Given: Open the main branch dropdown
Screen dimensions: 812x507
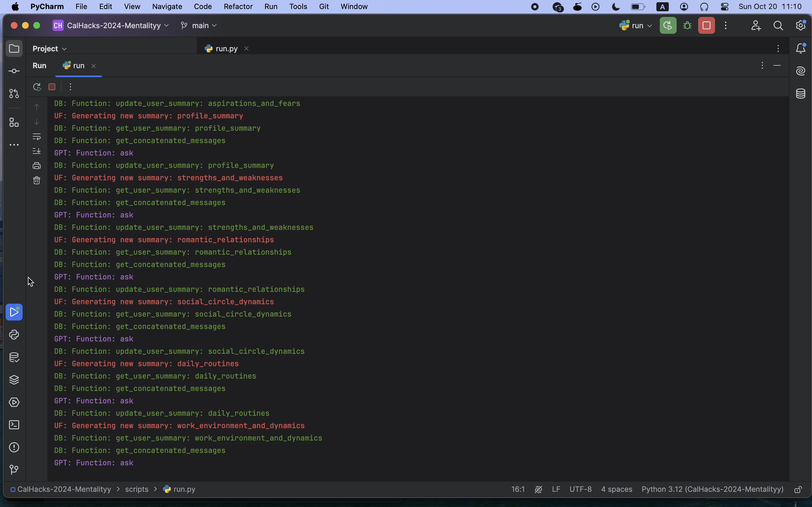Looking at the screenshot, I should [x=199, y=26].
